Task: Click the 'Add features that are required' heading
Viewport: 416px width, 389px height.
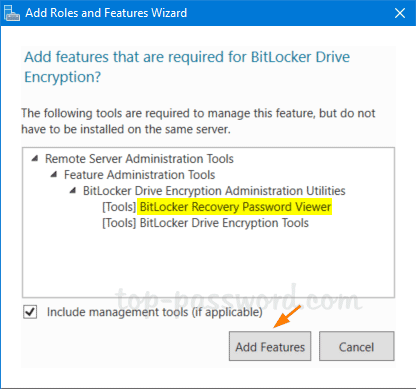Action: pos(187,67)
